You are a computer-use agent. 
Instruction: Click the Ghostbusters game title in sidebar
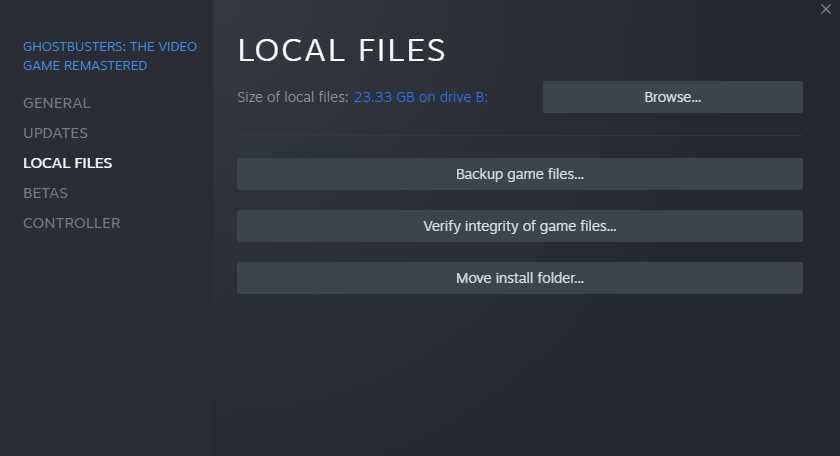(110, 56)
